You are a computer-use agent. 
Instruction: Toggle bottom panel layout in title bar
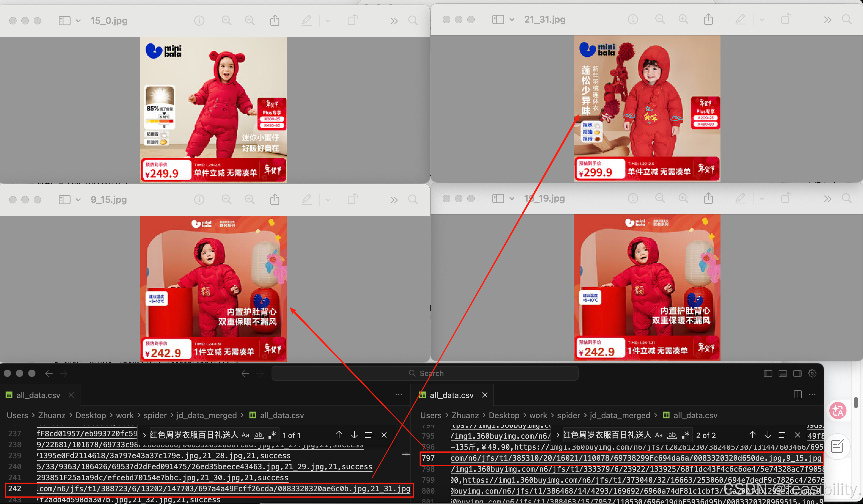tap(783, 373)
